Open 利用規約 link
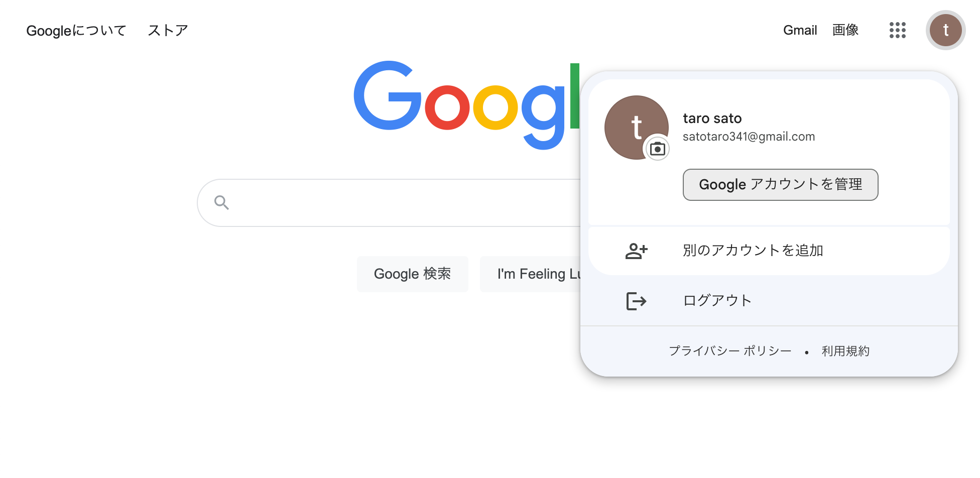Screen dimensions: 980x478 [845, 351]
